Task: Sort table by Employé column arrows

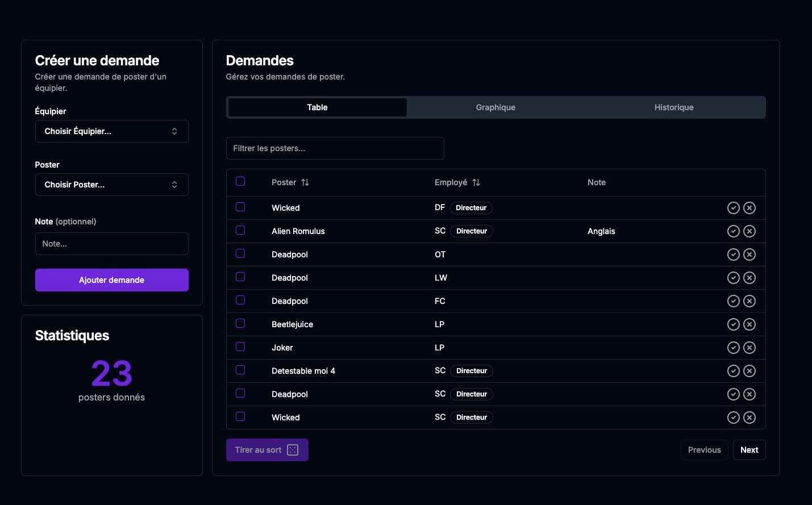Action: (x=476, y=182)
